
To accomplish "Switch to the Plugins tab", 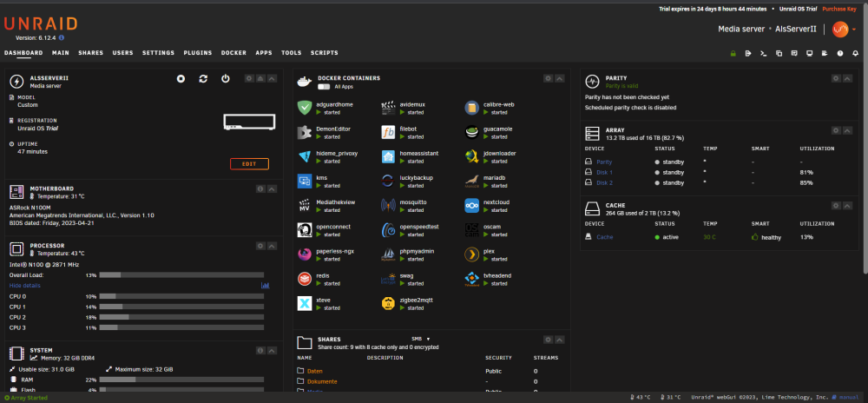I will coord(198,53).
